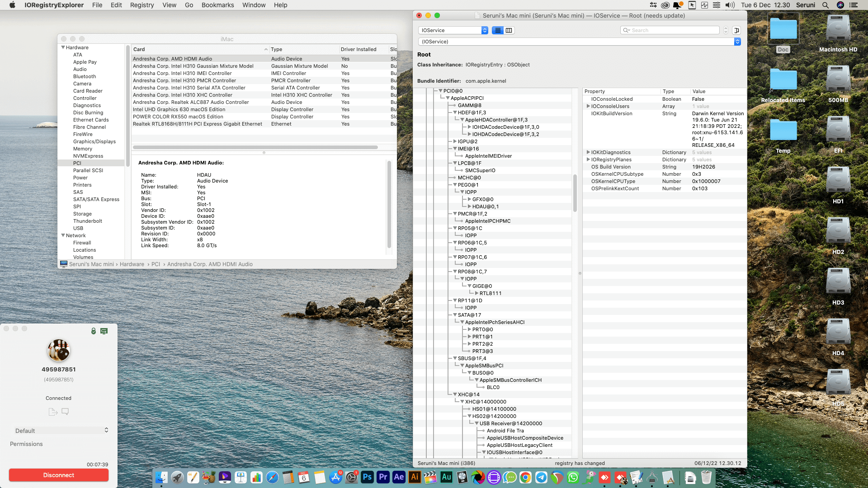Collapse the SATA@17 tree node
Viewport: 868px width, 488px height.
click(x=455, y=315)
